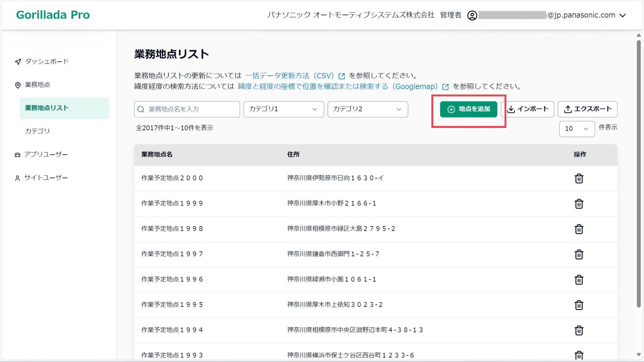The image size is (644, 362).
Task: Delete 作業予定地点1997 using trash icon
Action: click(579, 254)
